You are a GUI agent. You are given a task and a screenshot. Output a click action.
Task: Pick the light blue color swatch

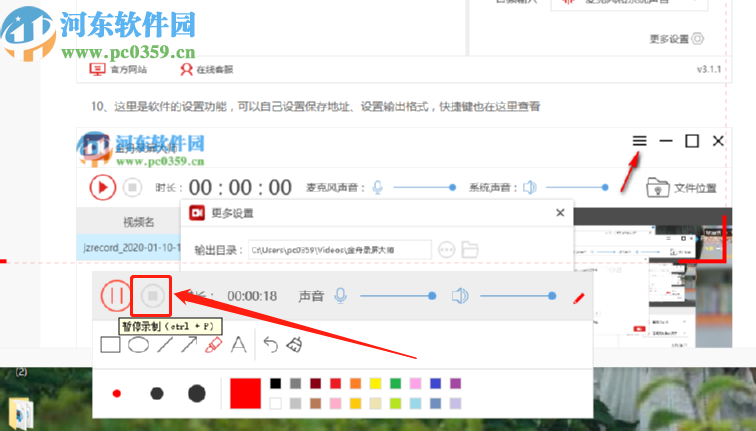click(415, 403)
